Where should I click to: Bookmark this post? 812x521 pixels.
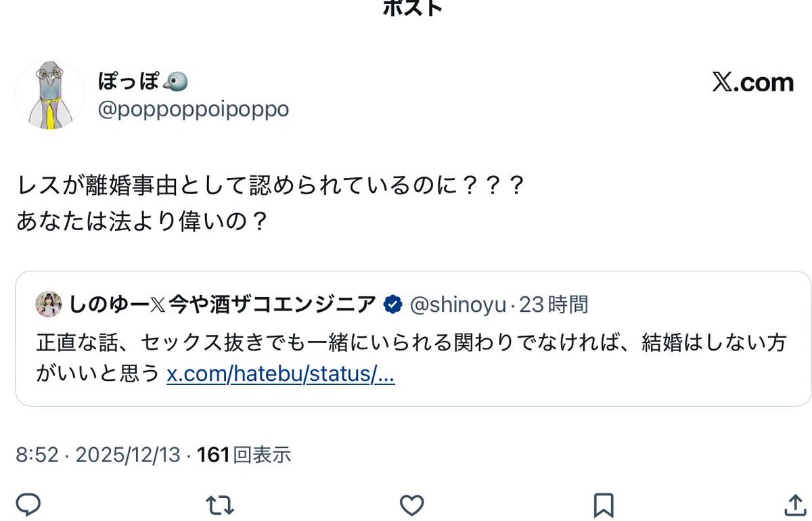click(603, 504)
